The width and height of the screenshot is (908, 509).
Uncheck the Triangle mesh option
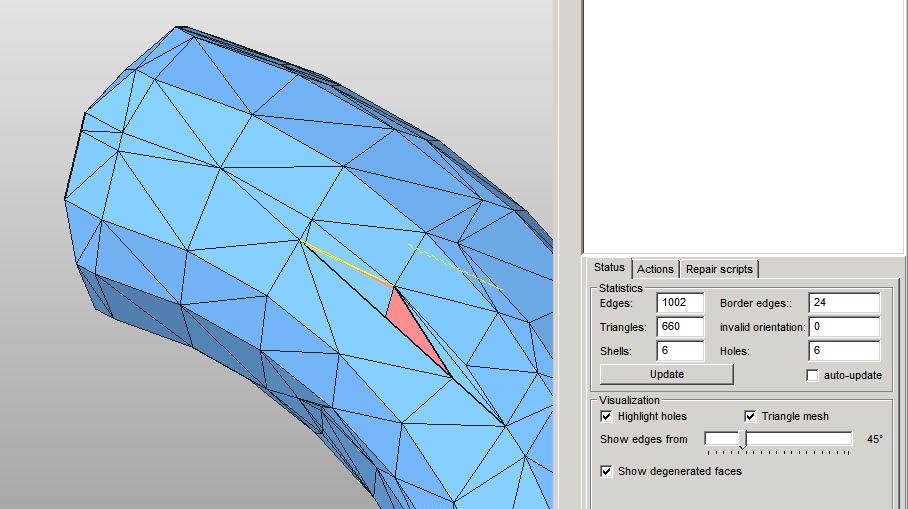[751, 416]
